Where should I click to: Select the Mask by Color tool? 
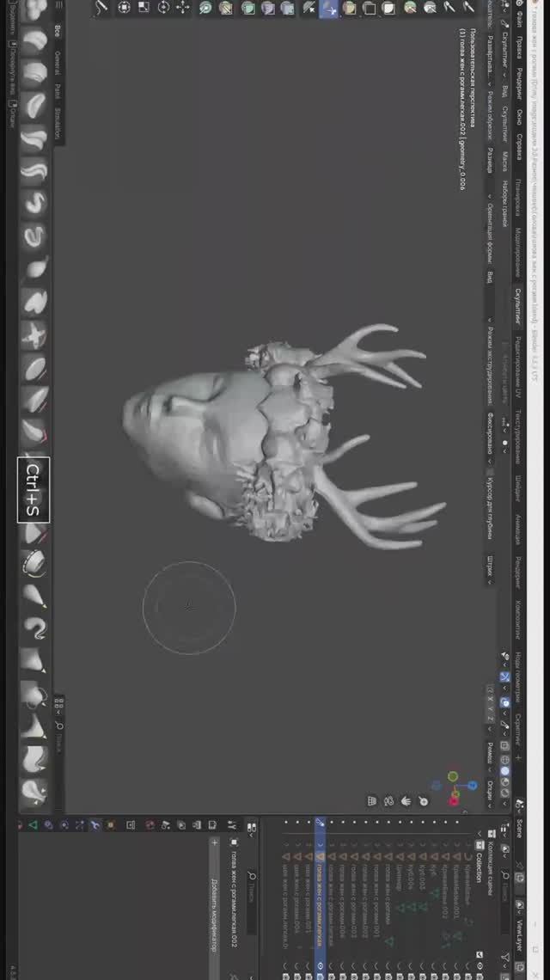tap(205, 8)
